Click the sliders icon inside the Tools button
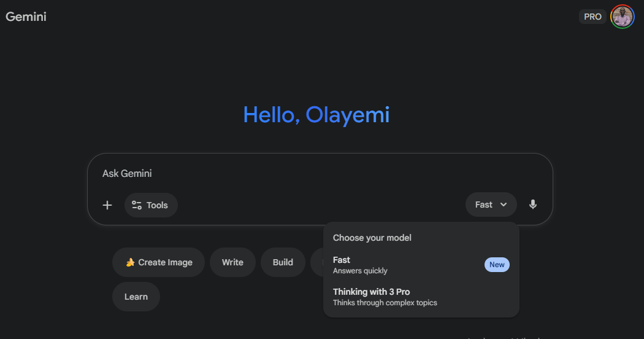The height and width of the screenshot is (339, 644). click(137, 205)
